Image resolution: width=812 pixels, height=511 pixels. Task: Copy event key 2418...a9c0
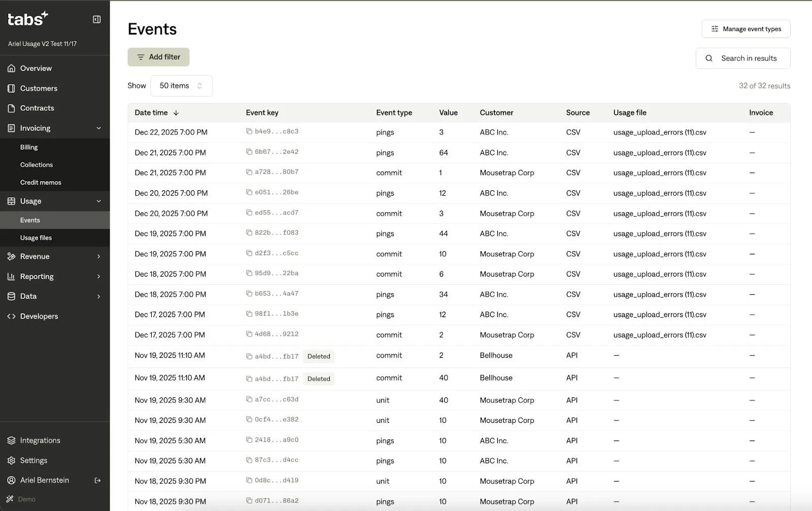tap(249, 439)
